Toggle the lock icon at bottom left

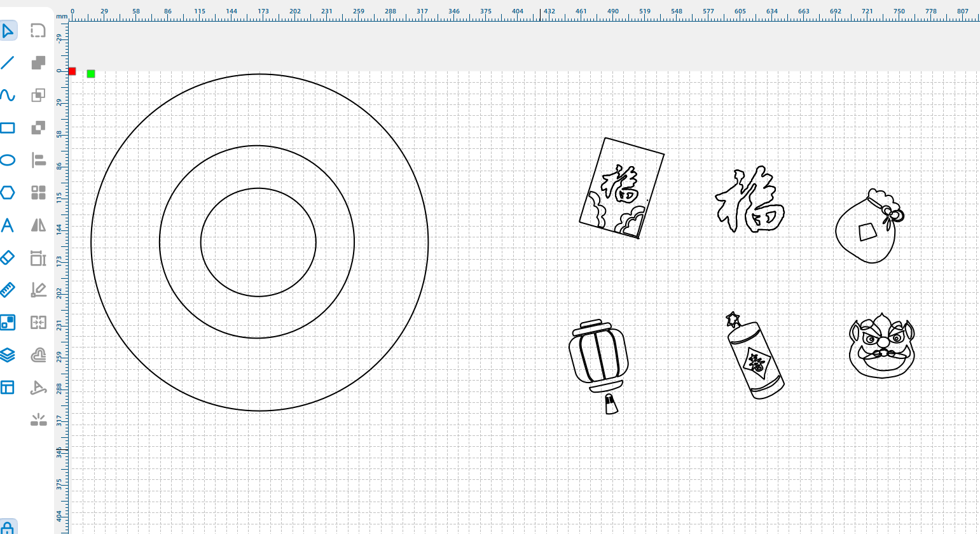click(8, 528)
